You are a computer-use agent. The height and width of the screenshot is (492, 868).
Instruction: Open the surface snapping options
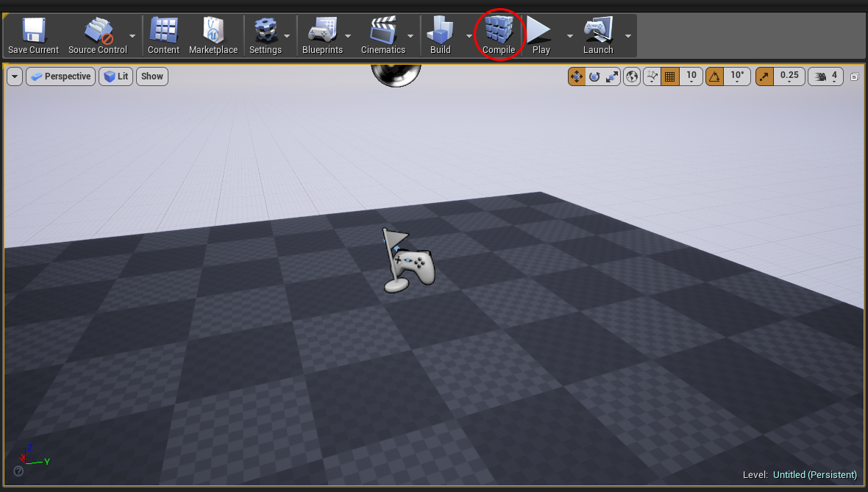click(x=652, y=76)
